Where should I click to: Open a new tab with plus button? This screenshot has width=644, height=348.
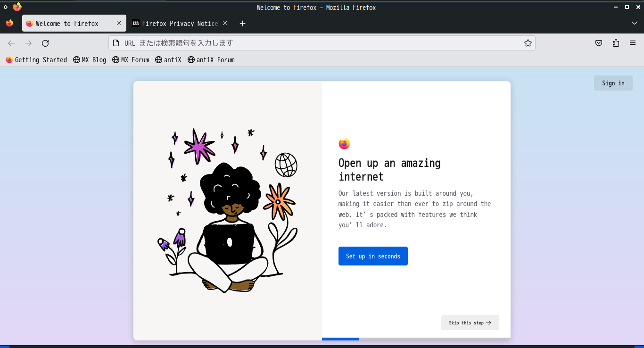coord(242,23)
